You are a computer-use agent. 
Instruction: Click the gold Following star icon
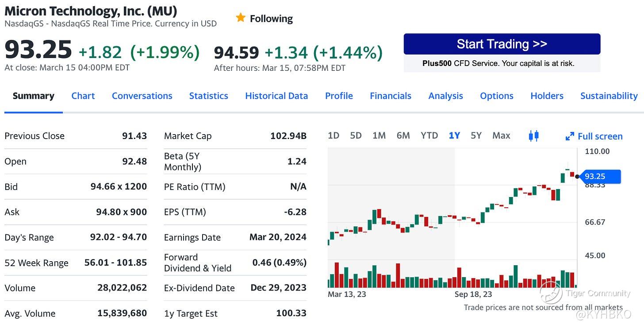pyautogui.click(x=241, y=18)
